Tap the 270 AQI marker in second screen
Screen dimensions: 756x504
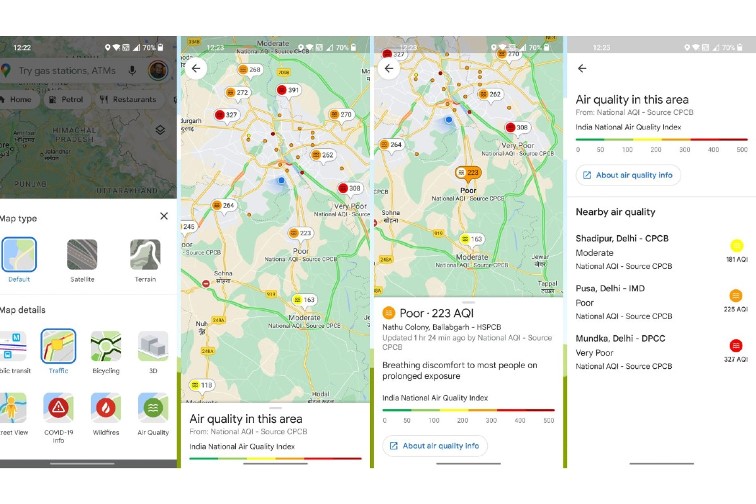[x=341, y=114]
